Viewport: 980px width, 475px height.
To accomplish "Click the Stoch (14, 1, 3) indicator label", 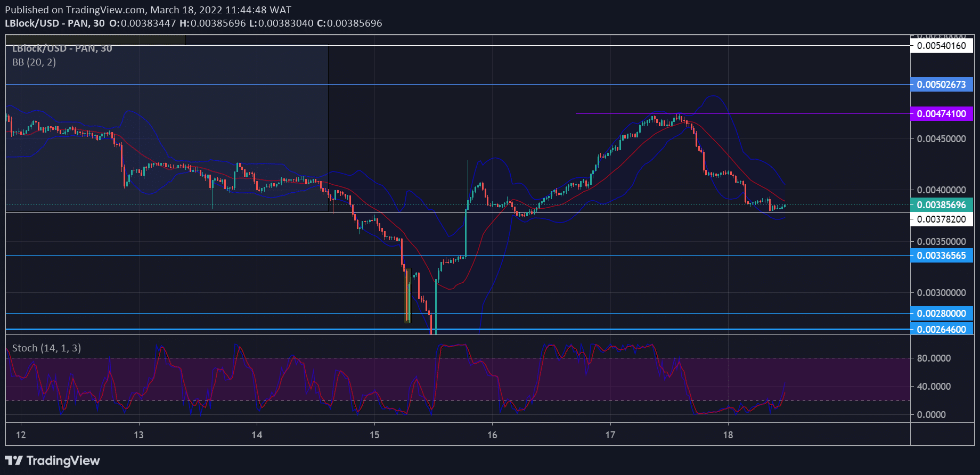I will pyautogui.click(x=46, y=348).
